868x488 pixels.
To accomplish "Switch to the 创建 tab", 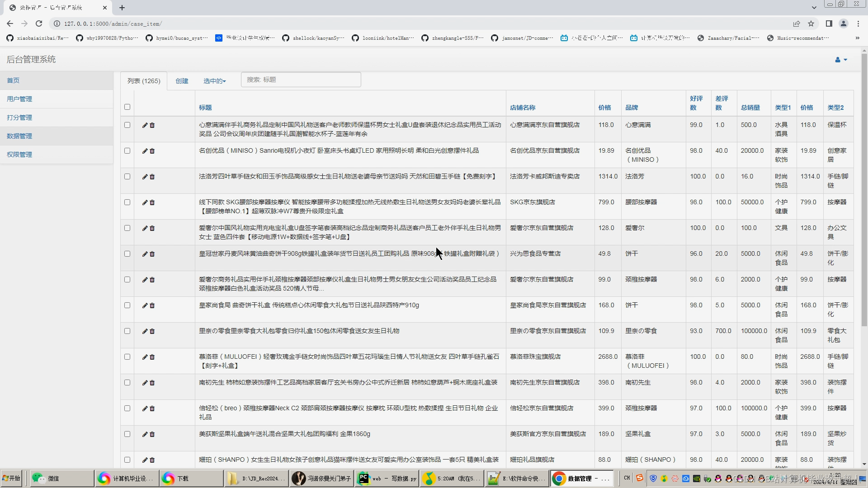I will click(182, 81).
